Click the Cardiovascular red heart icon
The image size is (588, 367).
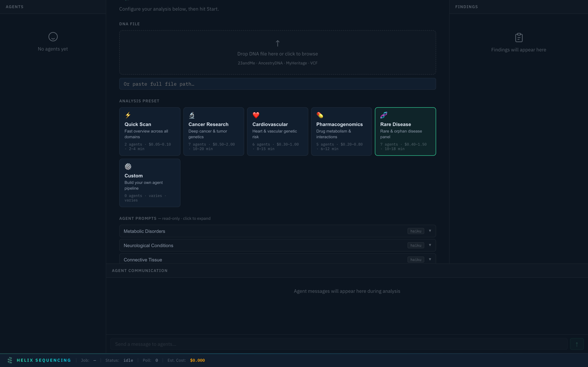pyautogui.click(x=256, y=115)
